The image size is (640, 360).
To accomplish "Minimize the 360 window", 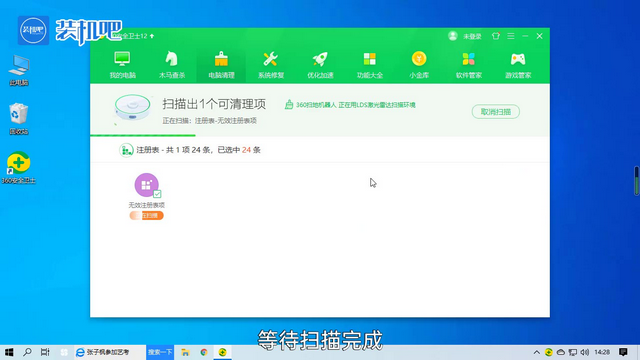I will click(x=525, y=36).
